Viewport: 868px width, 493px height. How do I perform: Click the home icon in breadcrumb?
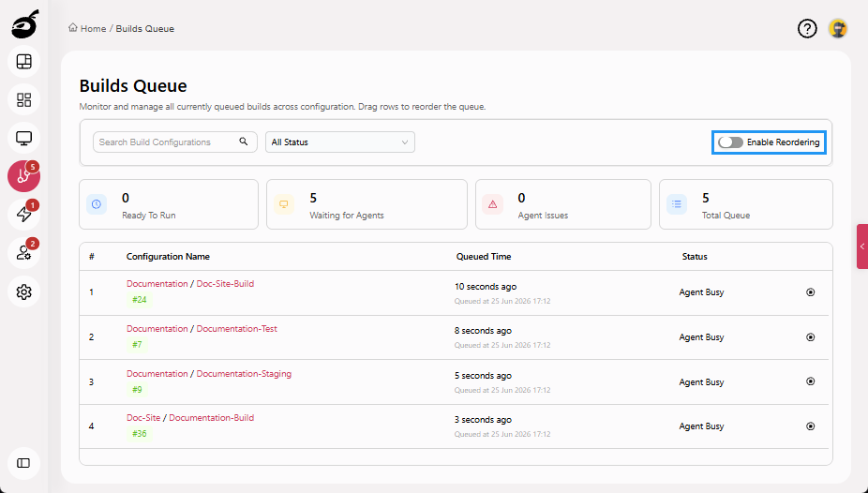[x=73, y=28]
